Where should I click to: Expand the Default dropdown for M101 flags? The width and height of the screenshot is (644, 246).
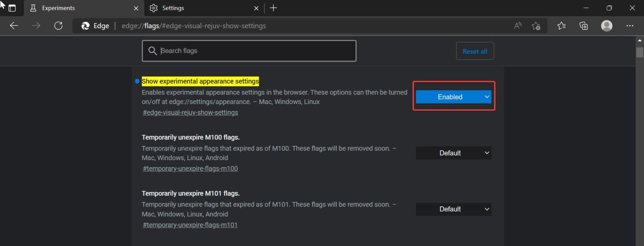[453, 209]
